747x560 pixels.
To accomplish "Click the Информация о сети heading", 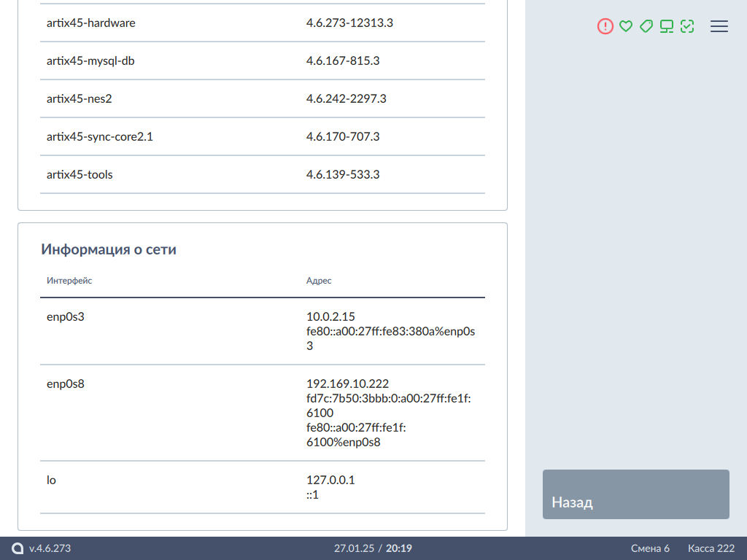I will pos(109,249).
